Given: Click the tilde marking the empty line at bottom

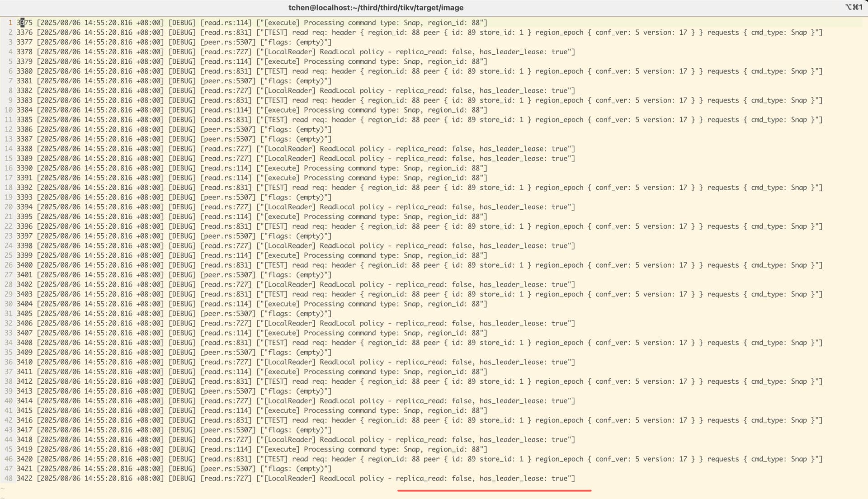Looking at the screenshot, I should tap(3, 489).
